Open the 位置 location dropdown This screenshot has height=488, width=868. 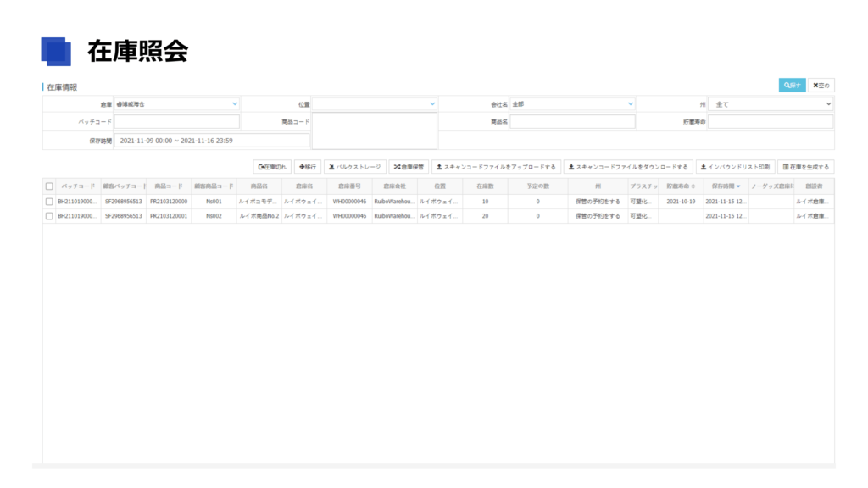[x=374, y=104]
